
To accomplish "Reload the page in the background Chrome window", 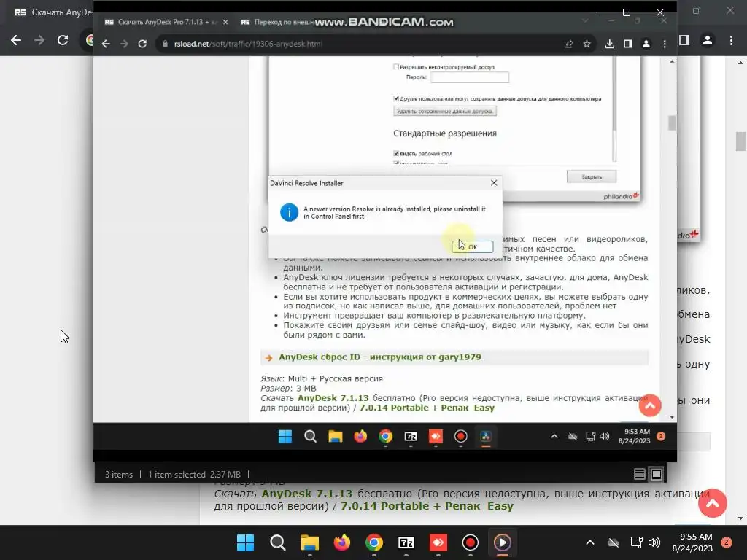I will point(63,40).
